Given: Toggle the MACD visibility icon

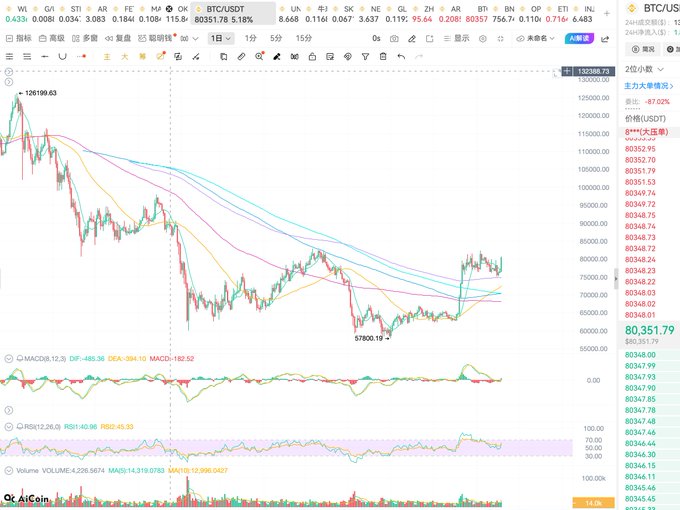Looking at the screenshot, I should [x=20, y=359].
